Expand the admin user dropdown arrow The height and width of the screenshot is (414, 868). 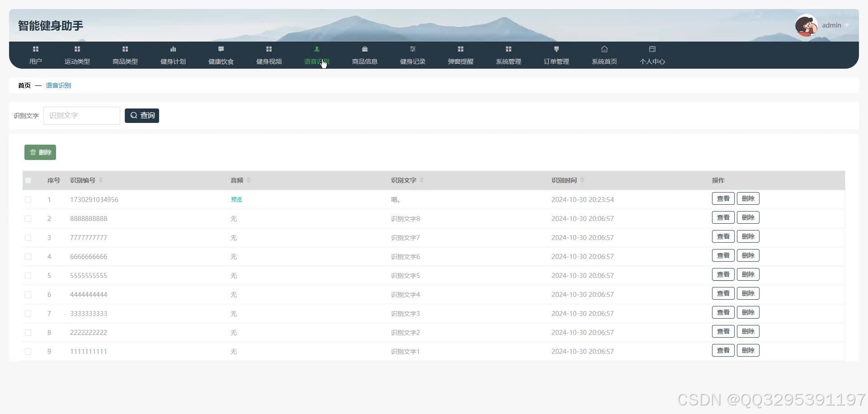point(847,26)
